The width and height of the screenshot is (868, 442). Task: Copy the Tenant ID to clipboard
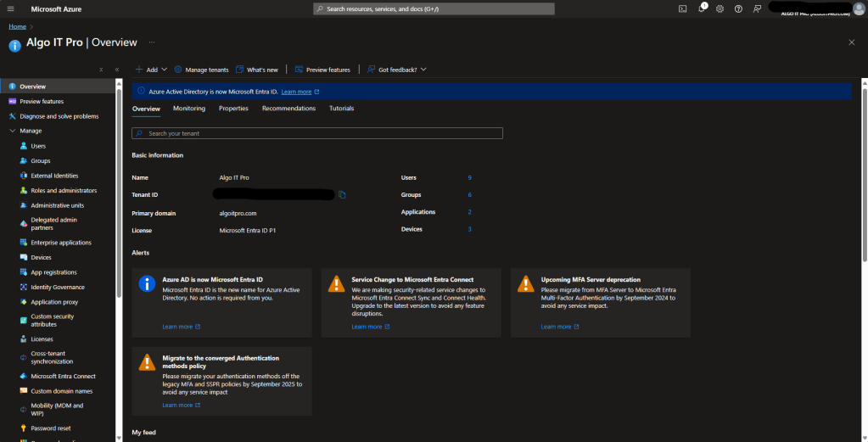tap(342, 195)
